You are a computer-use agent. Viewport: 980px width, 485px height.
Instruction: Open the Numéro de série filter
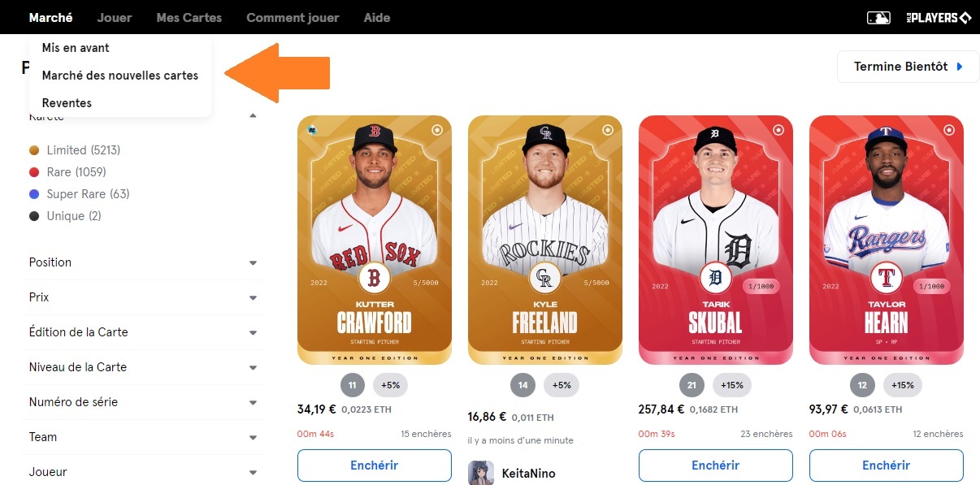[142, 402]
